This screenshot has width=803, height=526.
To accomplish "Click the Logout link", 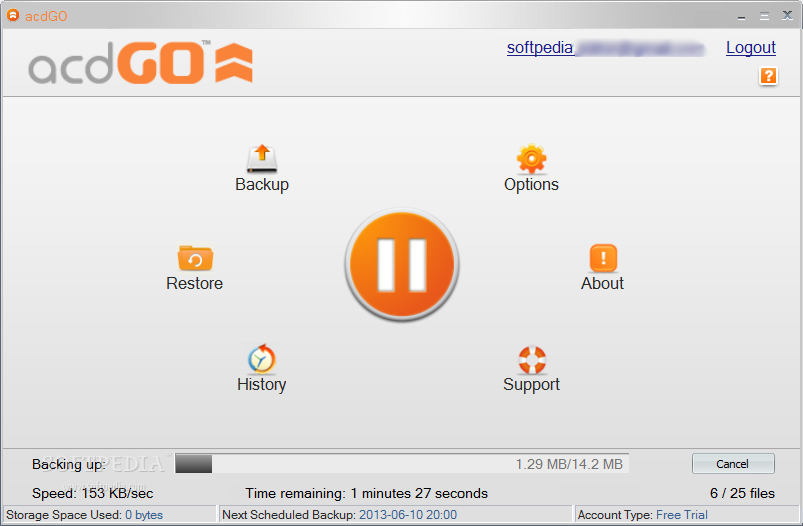I will click(x=751, y=47).
